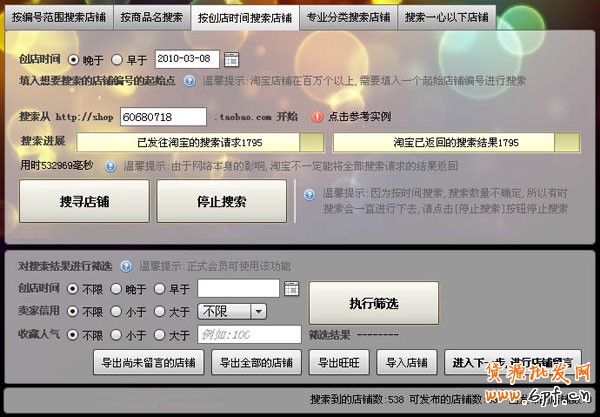This screenshot has width=600, height=417.
Task: Click help icon beside 对搜索结果进行筛选
Action: [127, 266]
